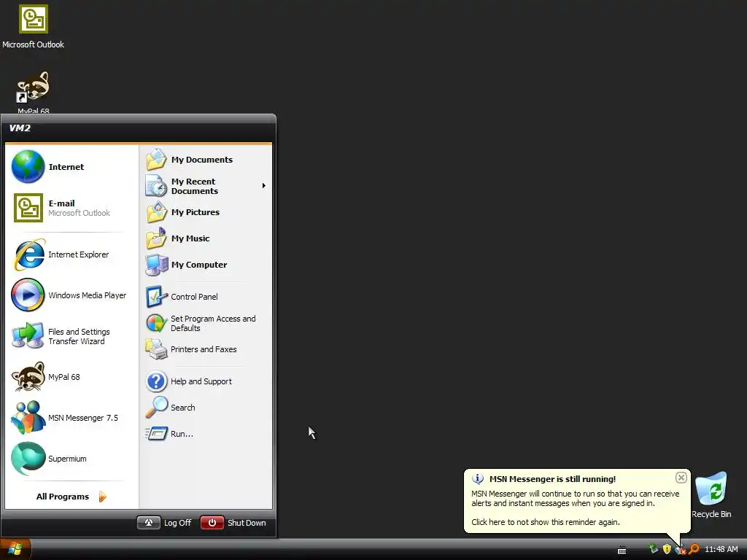
Task: Click the 'MSN Messenger is still running!' title
Action: (x=552, y=479)
